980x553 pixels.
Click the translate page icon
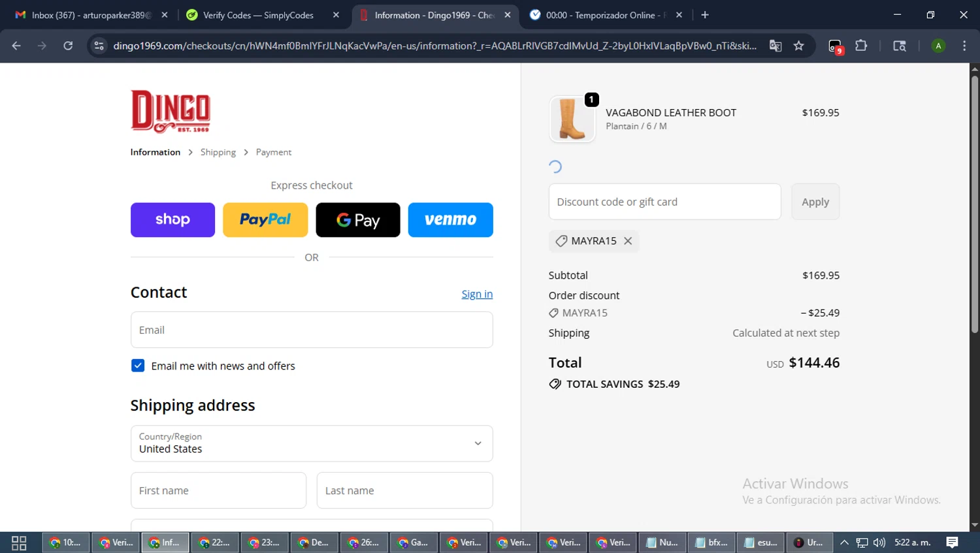776,46
